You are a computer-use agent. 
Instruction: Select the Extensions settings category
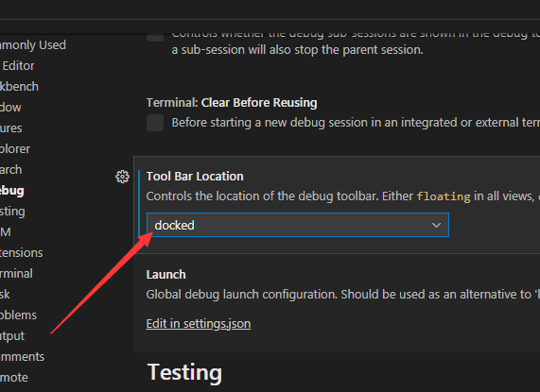coord(22,253)
